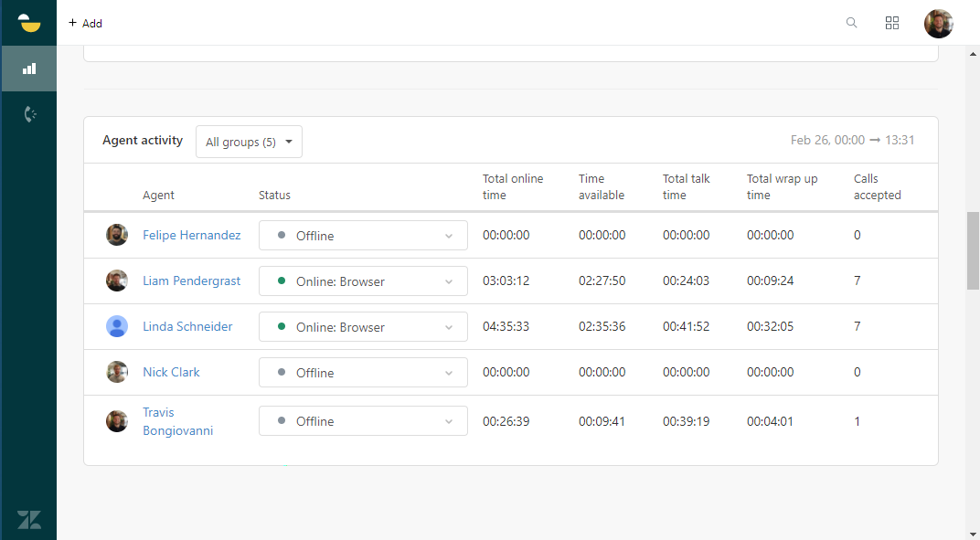
Task: Click the Zendesk logo at sidebar bottom
Action: pos(29,519)
